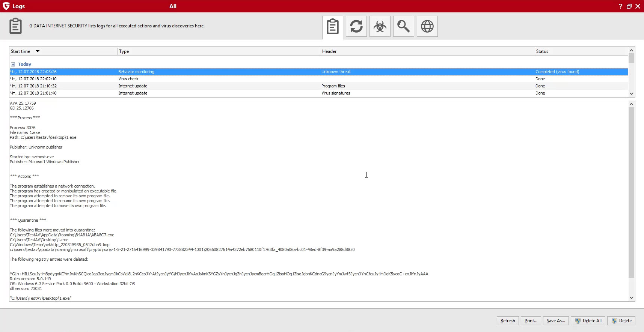Click details pane scrollbar down arrow
This screenshot has width=644, height=332.
pos(631,298)
